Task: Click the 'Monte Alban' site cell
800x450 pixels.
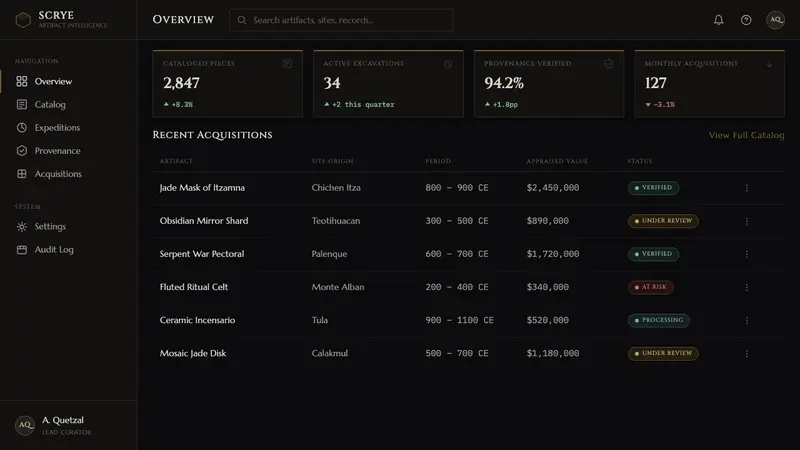Action: tap(338, 287)
